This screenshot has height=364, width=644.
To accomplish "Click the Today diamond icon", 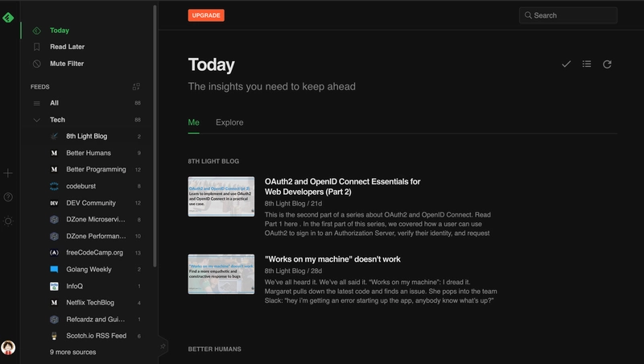I will (36, 31).
